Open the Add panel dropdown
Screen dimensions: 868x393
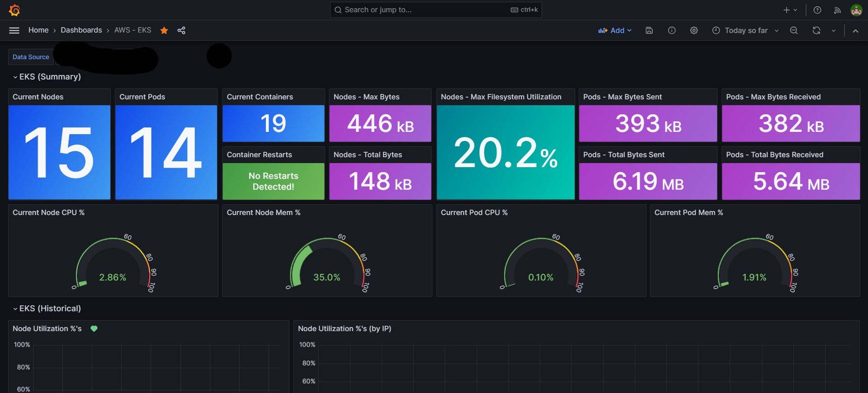click(614, 30)
